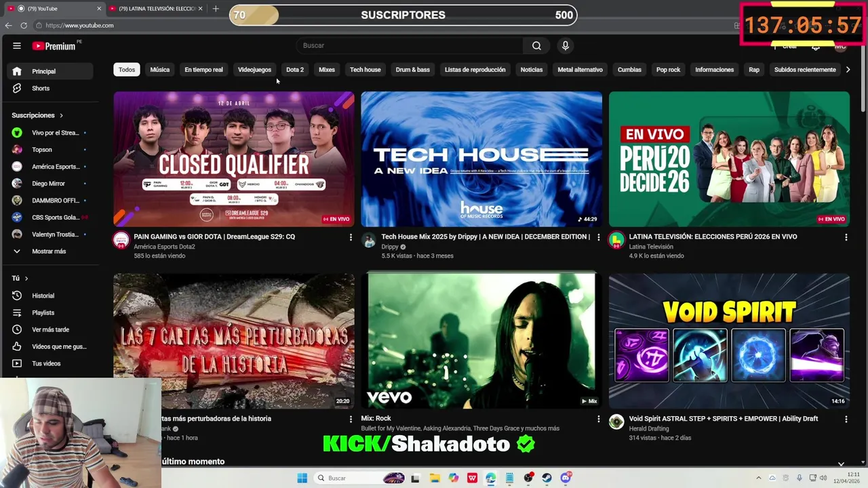868x488 pixels.
Task: Select the Todos filter chip
Action: coord(127,70)
